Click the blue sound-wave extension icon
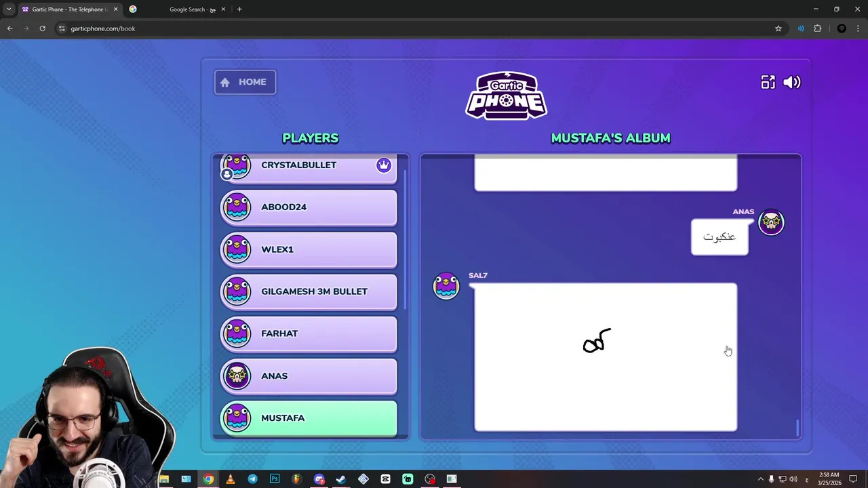Viewport: 868px width, 488px height. 801,28
